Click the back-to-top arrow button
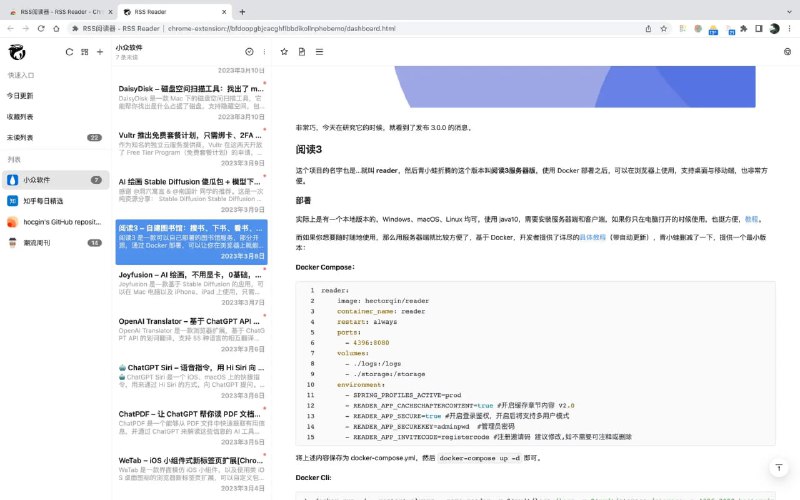800x500 pixels. [779, 468]
